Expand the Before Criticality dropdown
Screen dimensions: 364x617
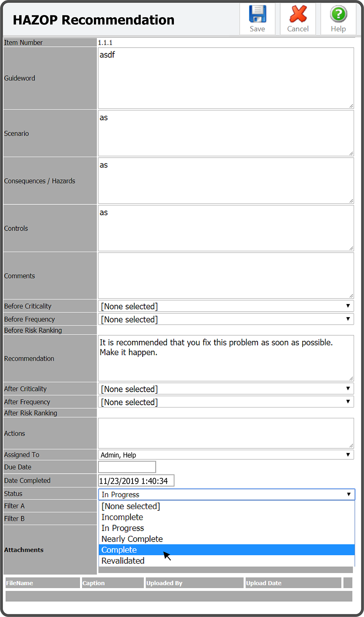pos(226,306)
